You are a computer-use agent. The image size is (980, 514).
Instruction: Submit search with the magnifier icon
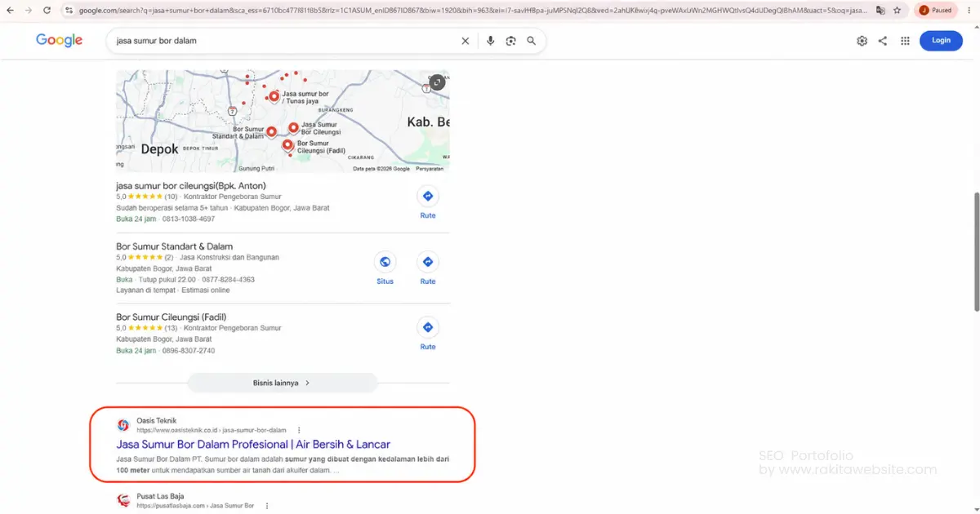click(x=532, y=41)
